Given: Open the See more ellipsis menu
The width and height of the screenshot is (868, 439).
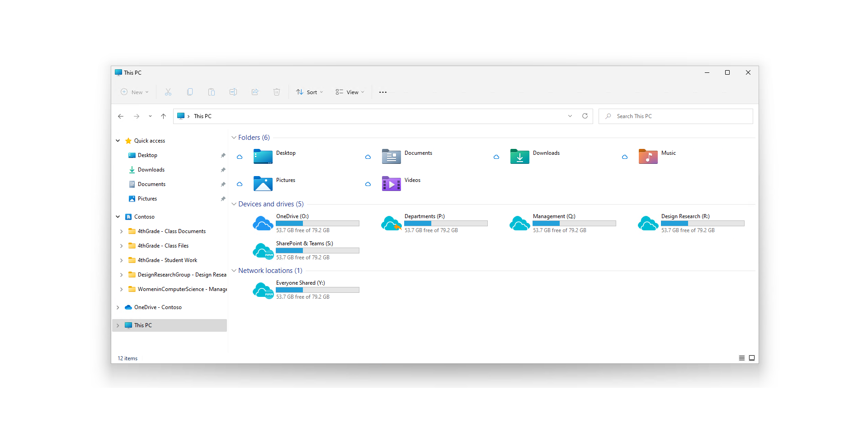Looking at the screenshot, I should (x=383, y=92).
